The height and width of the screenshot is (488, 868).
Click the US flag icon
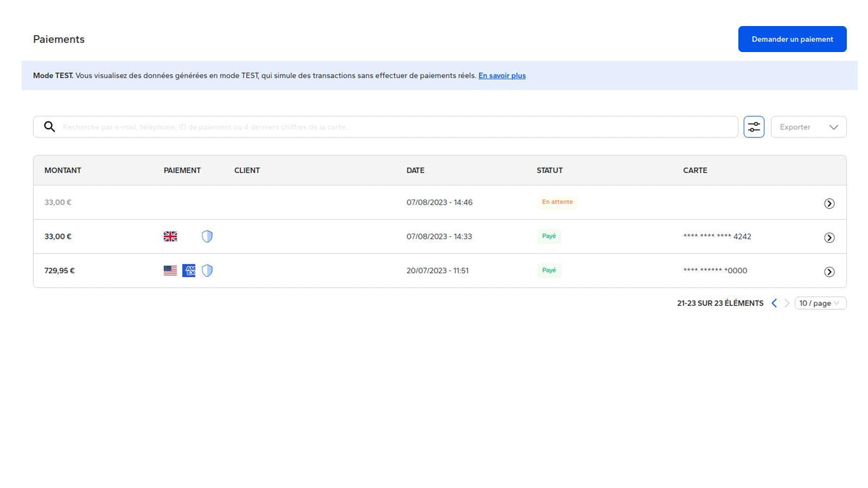tap(170, 270)
